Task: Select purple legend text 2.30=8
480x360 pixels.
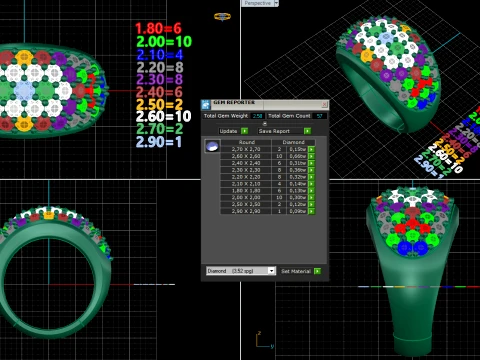Action: [x=160, y=80]
